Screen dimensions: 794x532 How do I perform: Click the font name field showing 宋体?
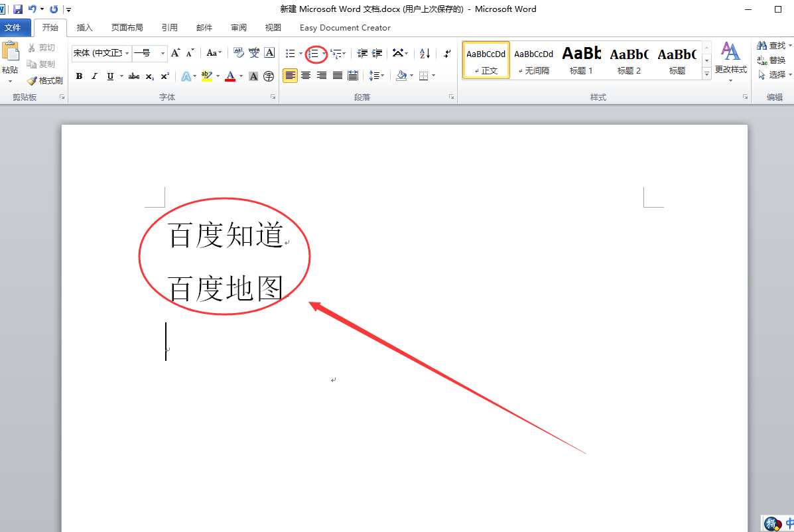pyautogui.click(x=98, y=53)
